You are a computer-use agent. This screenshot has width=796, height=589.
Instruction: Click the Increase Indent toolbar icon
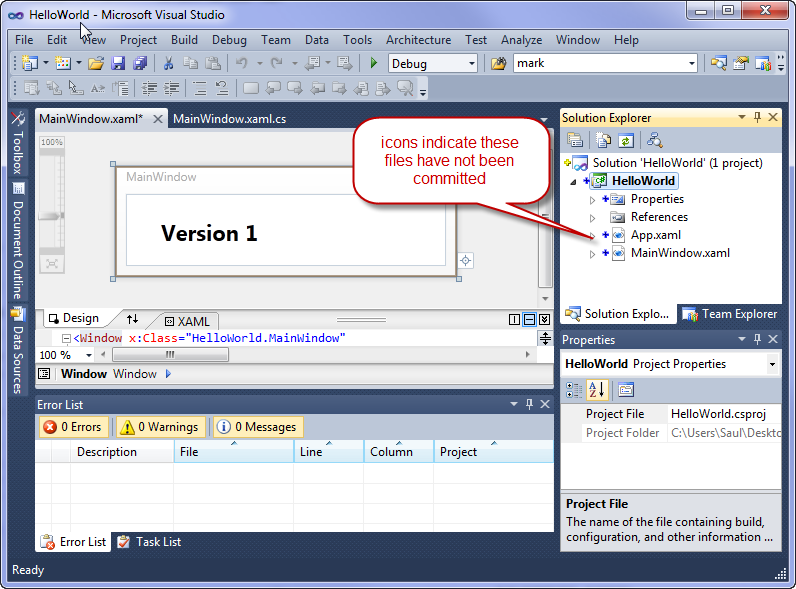[172, 88]
